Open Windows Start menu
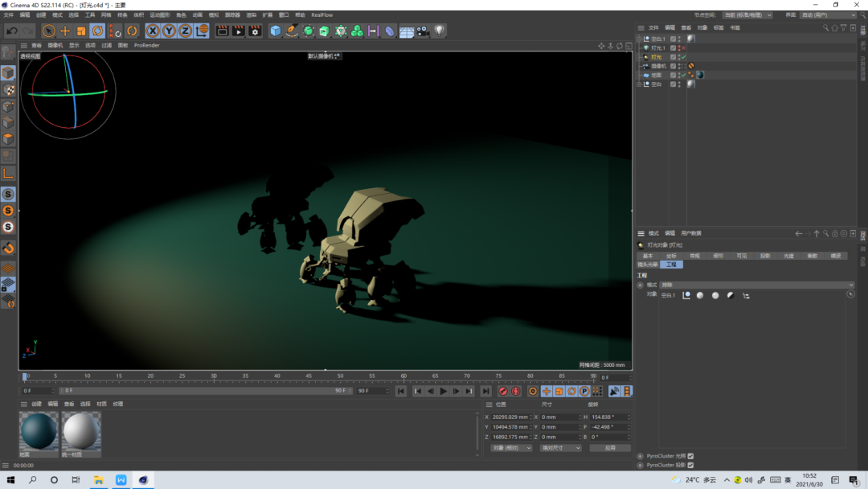Viewport: 868px width, 489px height. (10, 480)
